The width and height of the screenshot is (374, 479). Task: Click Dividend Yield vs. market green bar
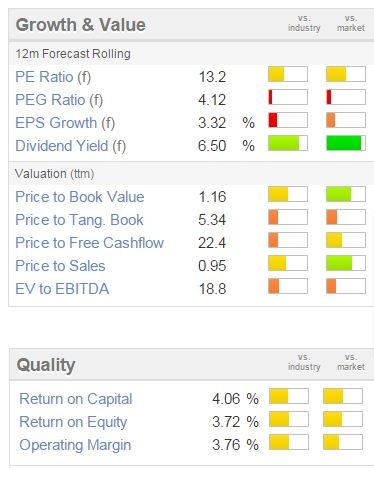(346, 143)
